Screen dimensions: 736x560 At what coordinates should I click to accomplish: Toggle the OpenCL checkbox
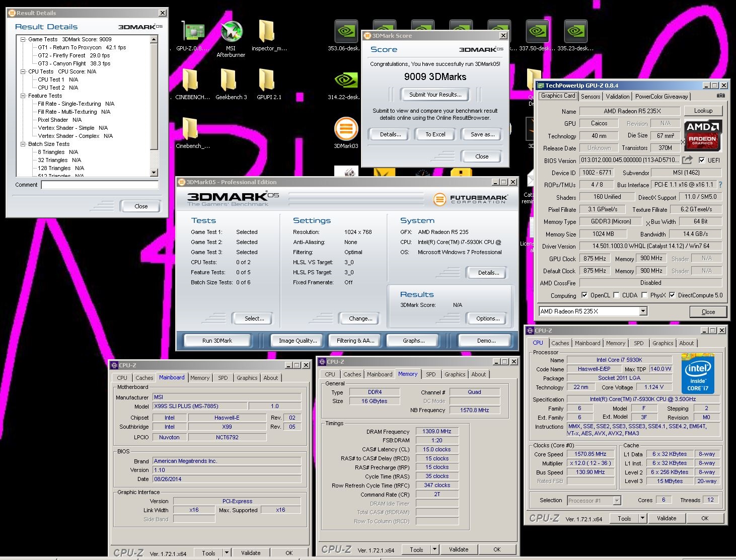(584, 295)
